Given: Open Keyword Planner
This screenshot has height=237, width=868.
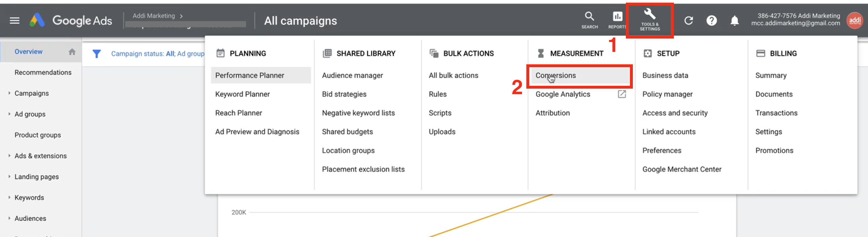Looking at the screenshot, I should (x=242, y=94).
